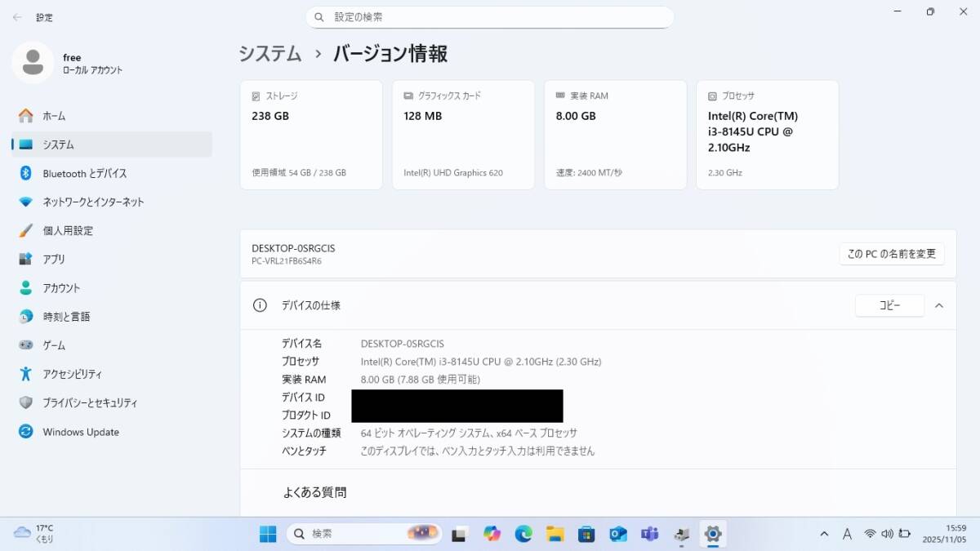Open the ストレージ 238 GB card

click(311, 135)
